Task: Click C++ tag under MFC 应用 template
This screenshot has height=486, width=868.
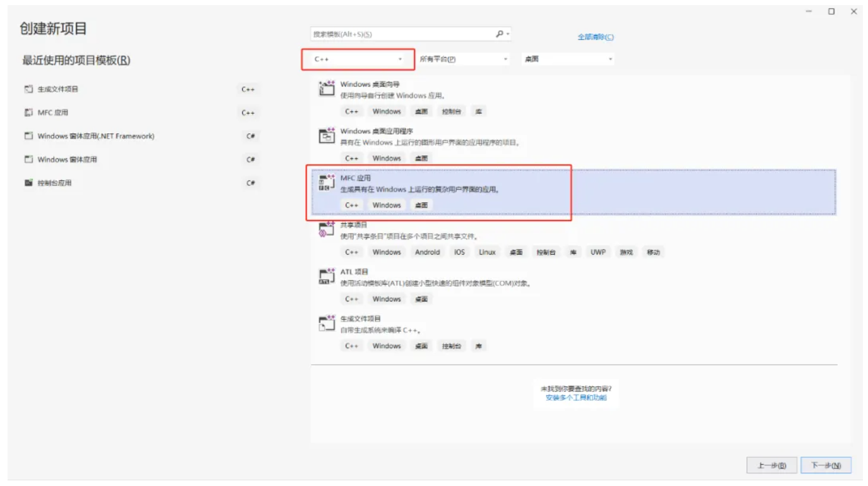Action: [352, 205]
